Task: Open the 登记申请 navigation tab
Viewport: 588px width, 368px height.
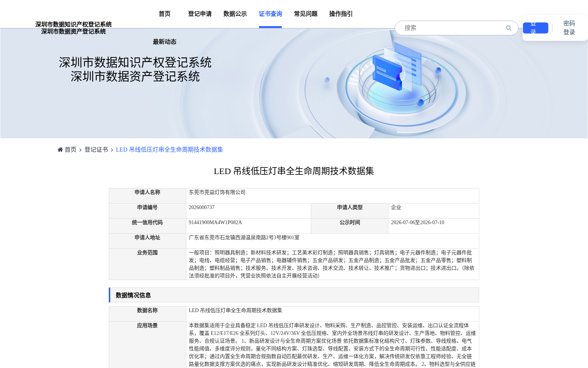Action: pyautogui.click(x=200, y=14)
